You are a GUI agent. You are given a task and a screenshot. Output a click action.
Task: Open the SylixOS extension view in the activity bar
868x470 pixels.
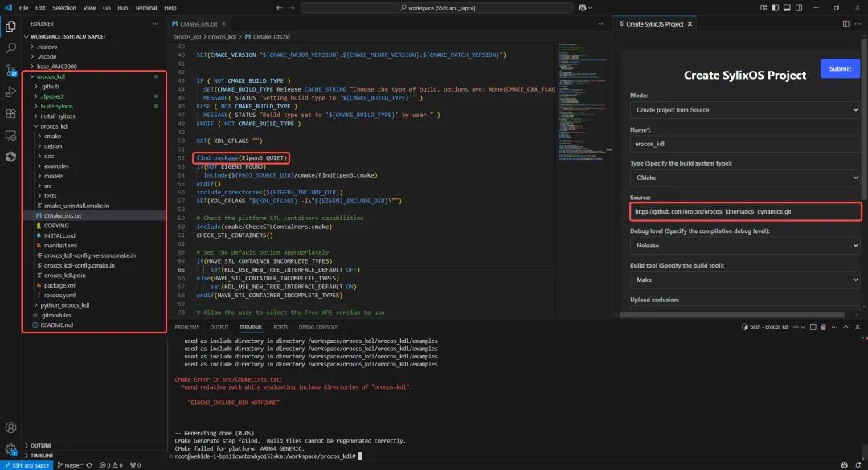click(10, 157)
